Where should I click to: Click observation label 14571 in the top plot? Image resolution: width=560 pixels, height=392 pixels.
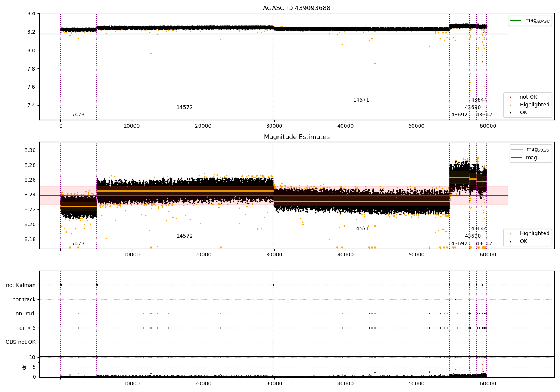coord(361,100)
